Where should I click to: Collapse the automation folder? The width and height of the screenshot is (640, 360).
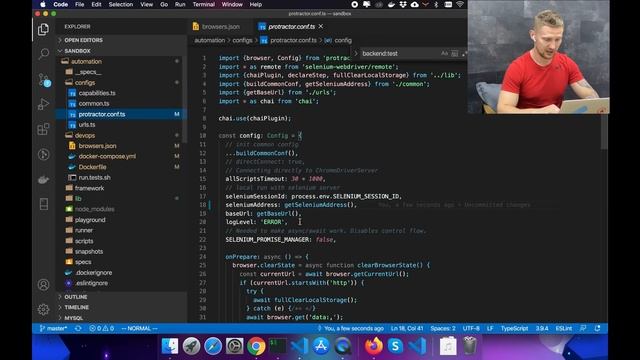[86, 61]
